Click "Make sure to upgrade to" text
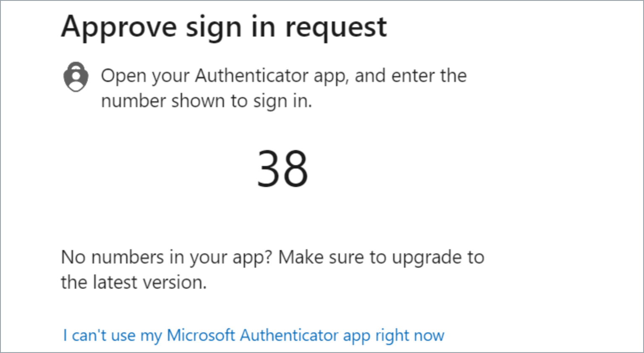This screenshot has width=644, height=353. (x=381, y=257)
